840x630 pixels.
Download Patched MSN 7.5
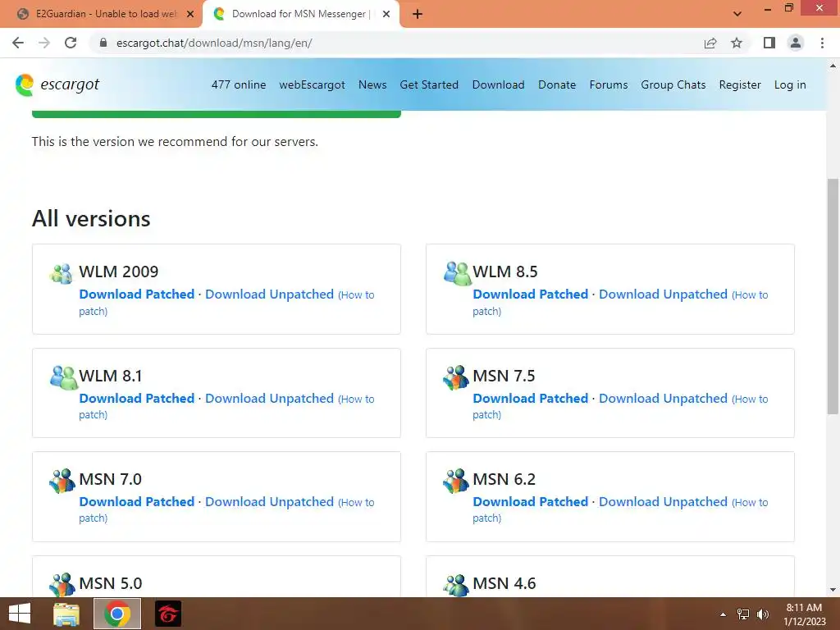pyautogui.click(x=531, y=398)
